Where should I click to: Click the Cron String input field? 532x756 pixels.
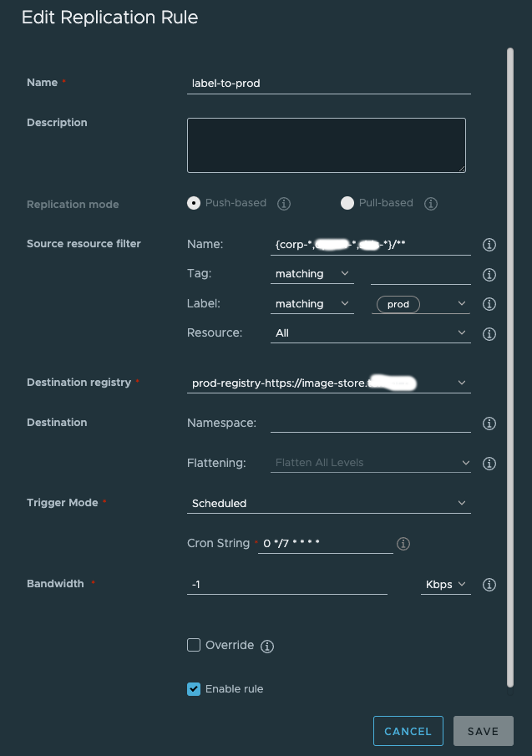click(326, 543)
